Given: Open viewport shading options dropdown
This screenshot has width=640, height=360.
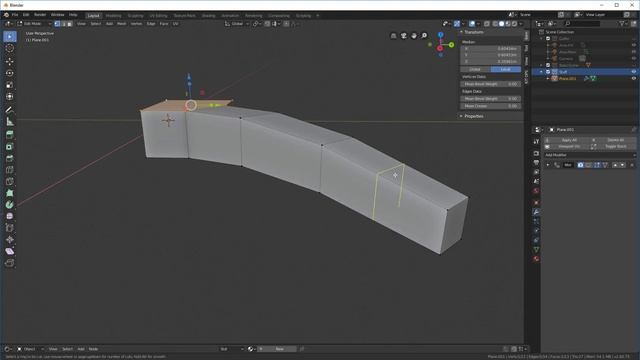Looking at the screenshot, I should [x=521, y=24].
